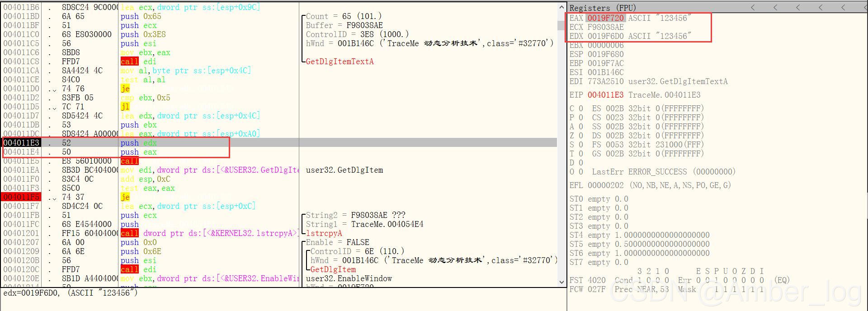Select the push 0x65 instruction
Viewport: 868px width, 311px height.
click(141, 16)
